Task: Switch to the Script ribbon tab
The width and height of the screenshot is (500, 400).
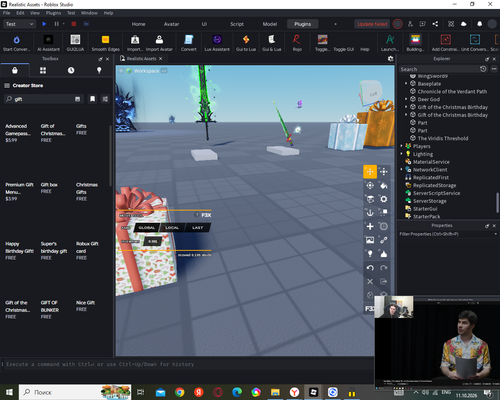Action: [237, 24]
